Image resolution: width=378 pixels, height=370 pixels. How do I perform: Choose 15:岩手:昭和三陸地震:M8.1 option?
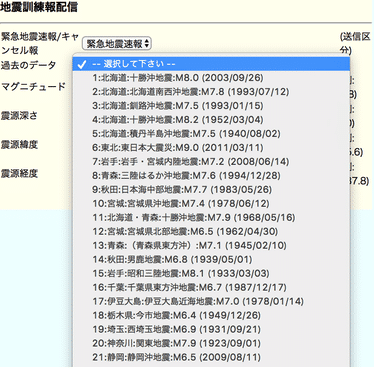click(x=211, y=274)
